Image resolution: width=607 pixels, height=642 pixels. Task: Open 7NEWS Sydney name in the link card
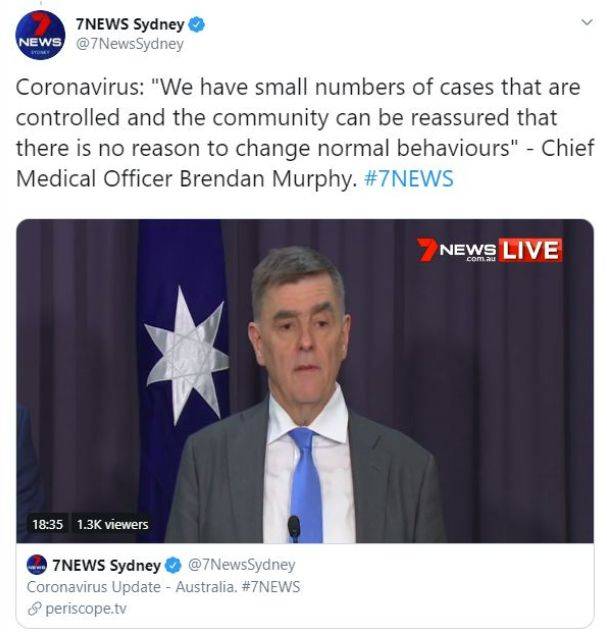pos(106,565)
